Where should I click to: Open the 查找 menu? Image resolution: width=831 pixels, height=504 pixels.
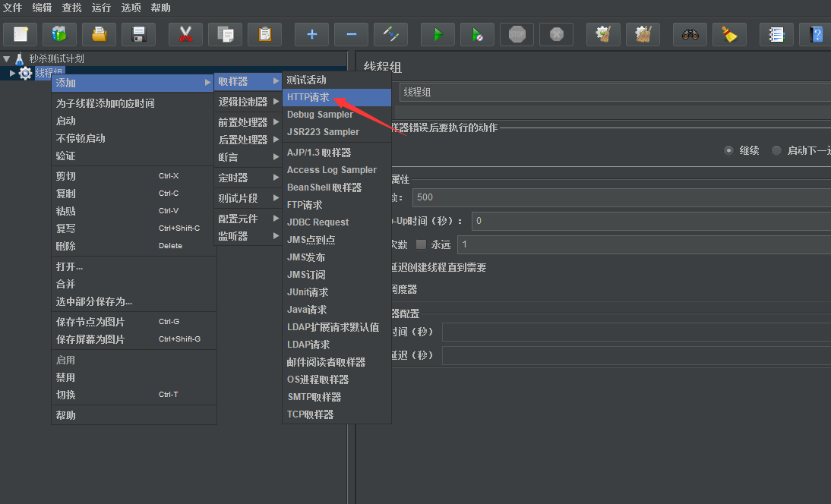71,8
